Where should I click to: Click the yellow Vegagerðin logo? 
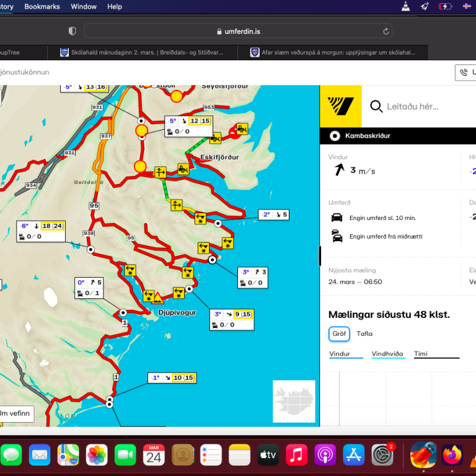point(340,106)
